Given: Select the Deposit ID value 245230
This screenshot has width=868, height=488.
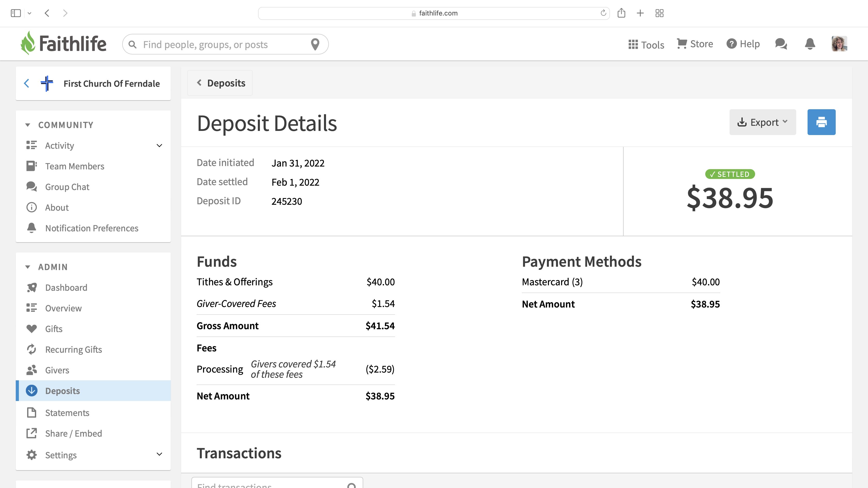Looking at the screenshot, I should click(x=286, y=201).
